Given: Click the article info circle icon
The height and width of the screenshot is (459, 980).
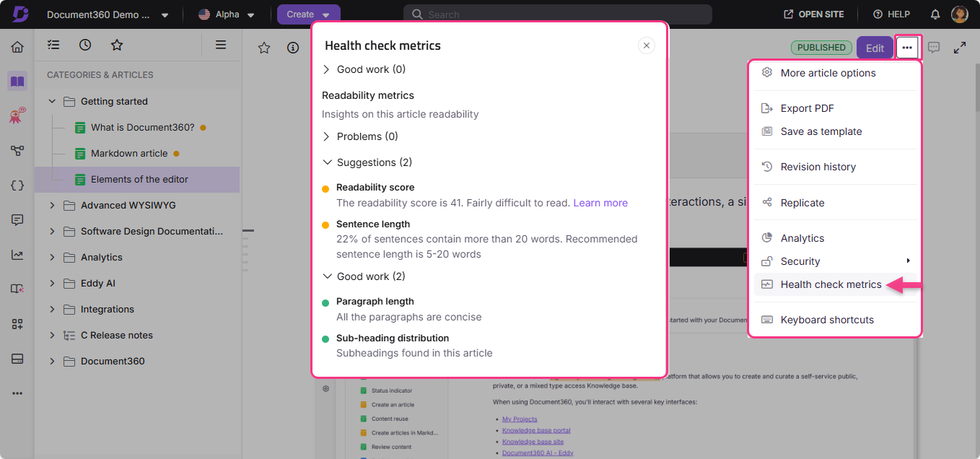Looking at the screenshot, I should click(x=292, y=48).
